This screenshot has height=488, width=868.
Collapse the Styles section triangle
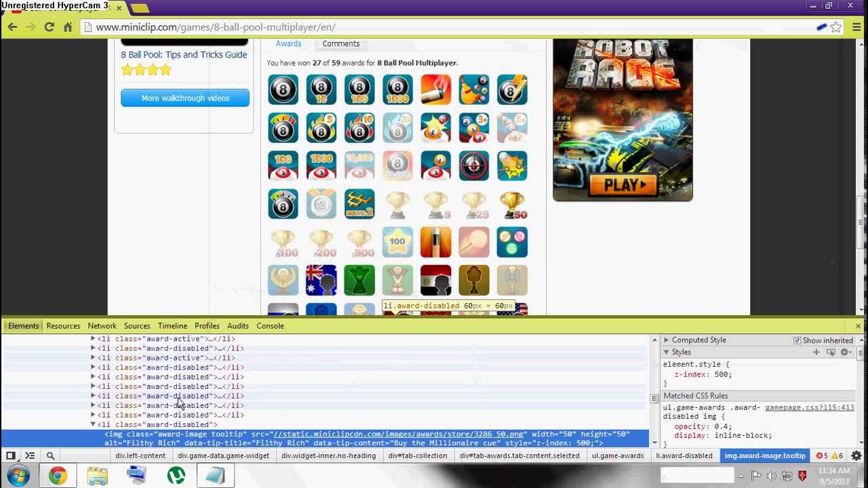pos(667,352)
